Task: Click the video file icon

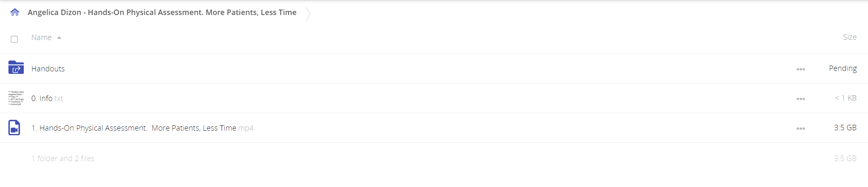Action: pyautogui.click(x=14, y=127)
